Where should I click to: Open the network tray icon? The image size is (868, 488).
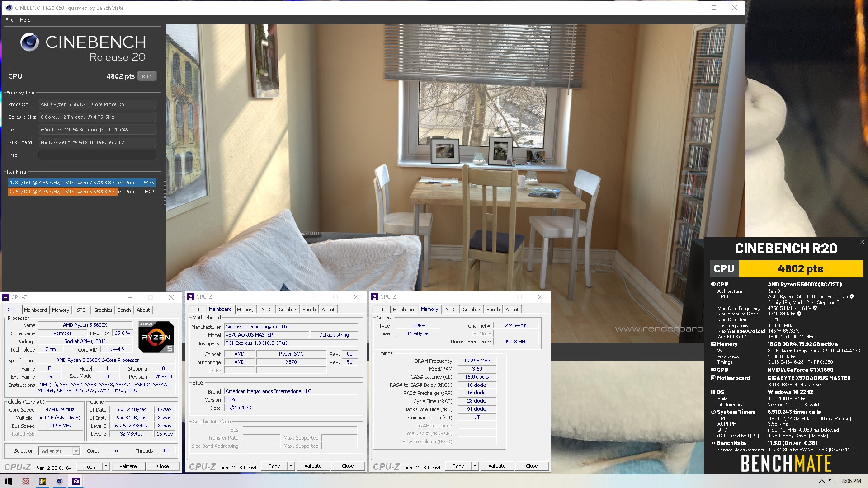point(833,481)
